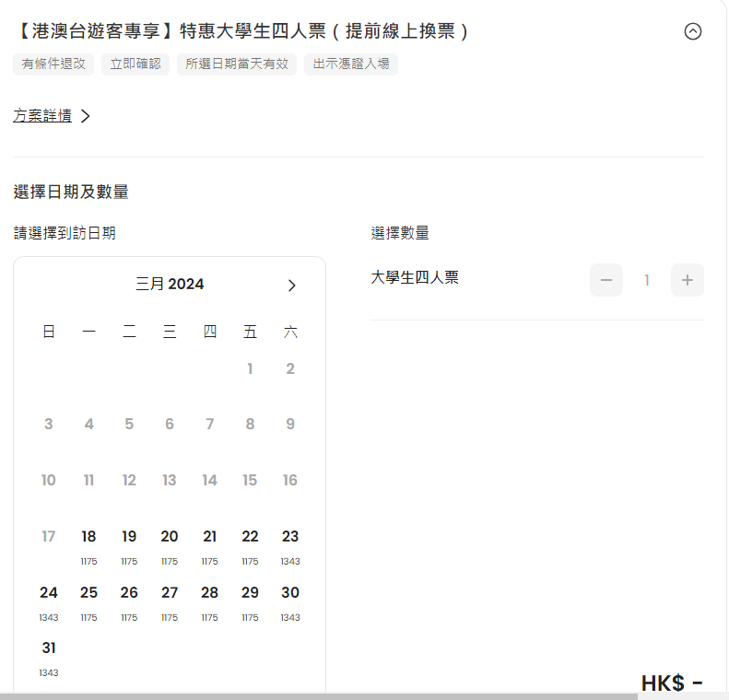Click the 三月 2024 month header
The width and height of the screenshot is (729, 700).
click(170, 284)
